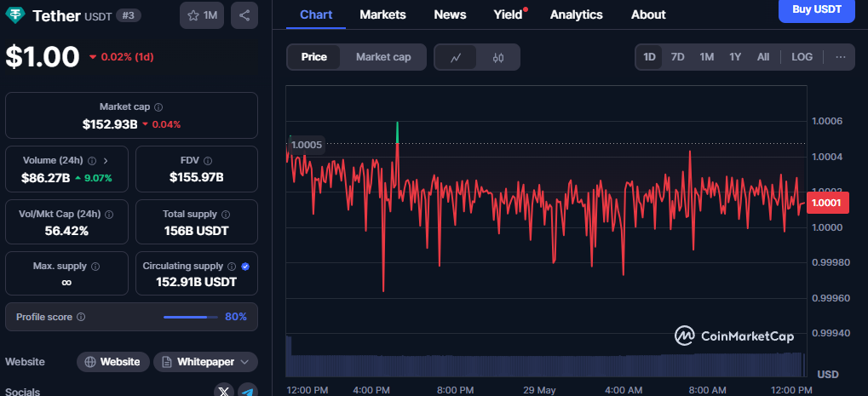
Task: Select the Market cap chart toggle
Action: (x=383, y=57)
